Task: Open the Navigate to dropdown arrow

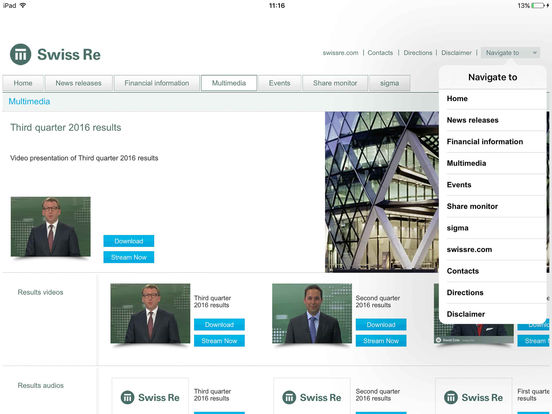Action: [534, 53]
